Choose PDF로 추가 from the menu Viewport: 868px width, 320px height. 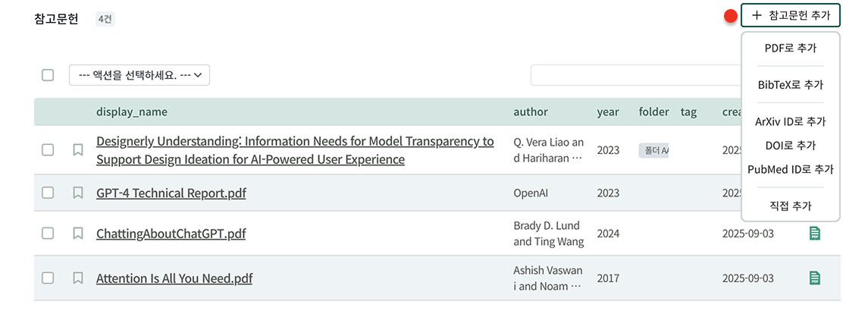[x=790, y=49]
